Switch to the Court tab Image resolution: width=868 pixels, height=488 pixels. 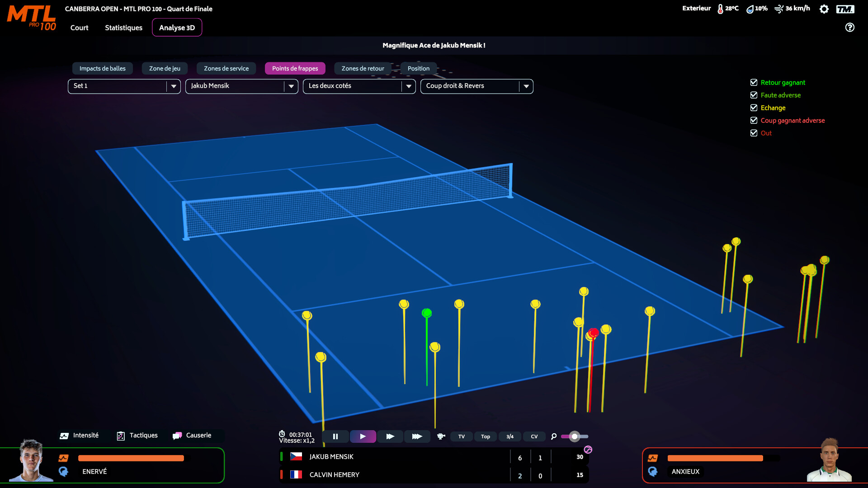79,28
